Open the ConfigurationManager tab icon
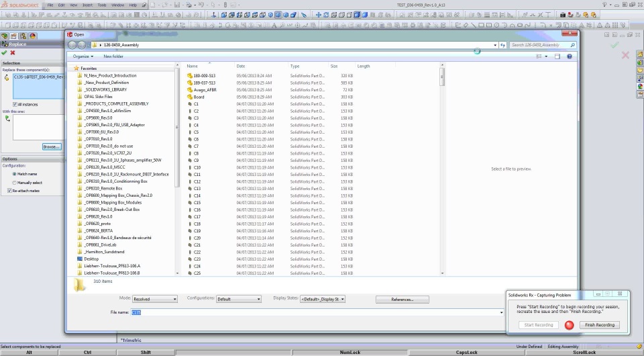 (x=23, y=36)
